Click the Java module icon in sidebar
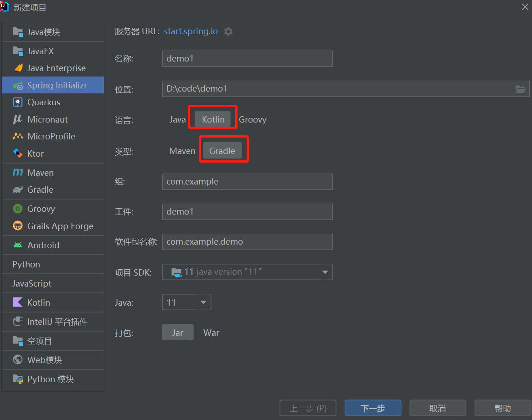This screenshot has width=532, height=420. [x=18, y=32]
